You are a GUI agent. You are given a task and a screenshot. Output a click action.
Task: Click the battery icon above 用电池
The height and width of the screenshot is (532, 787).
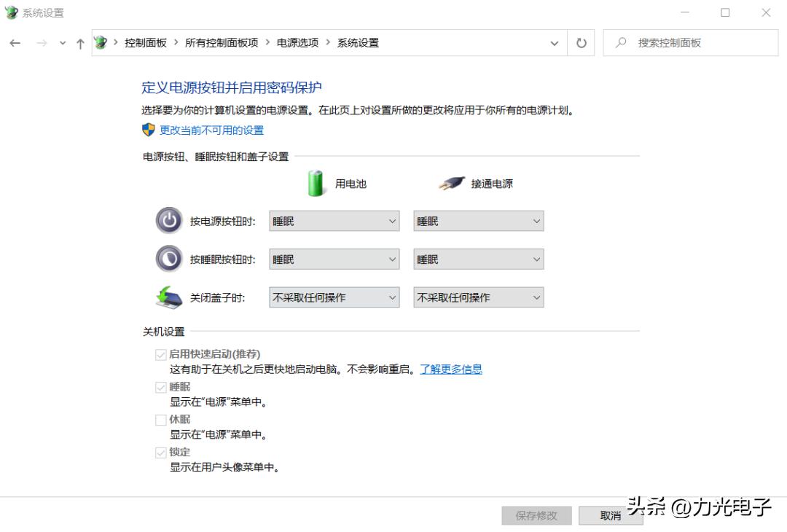click(316, 183)
